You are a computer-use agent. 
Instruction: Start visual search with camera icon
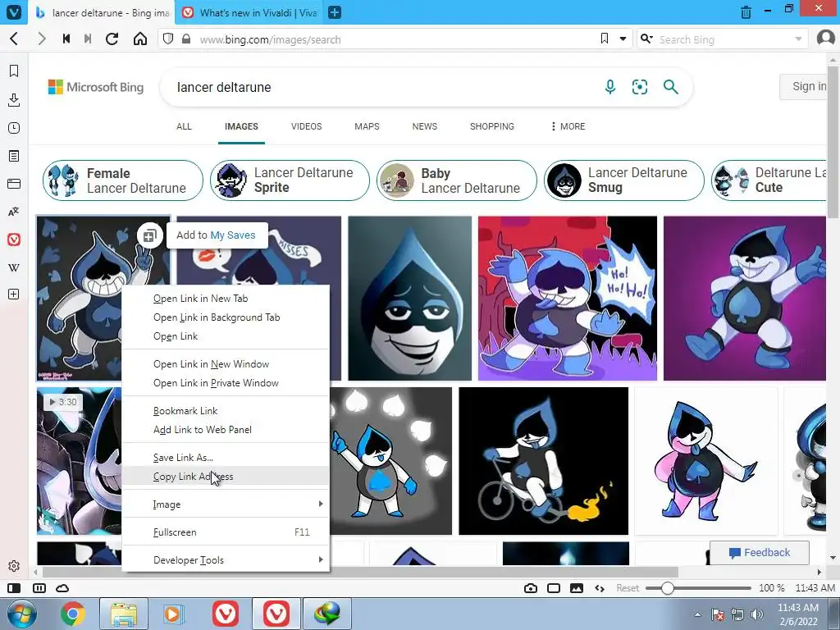tap(640, 87)
